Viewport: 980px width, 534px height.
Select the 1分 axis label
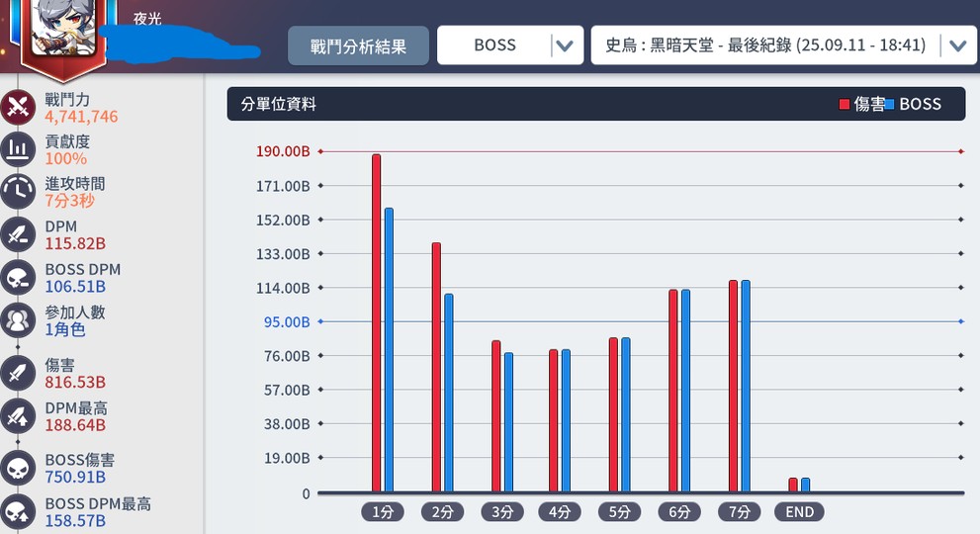click(x=383, y=512)
